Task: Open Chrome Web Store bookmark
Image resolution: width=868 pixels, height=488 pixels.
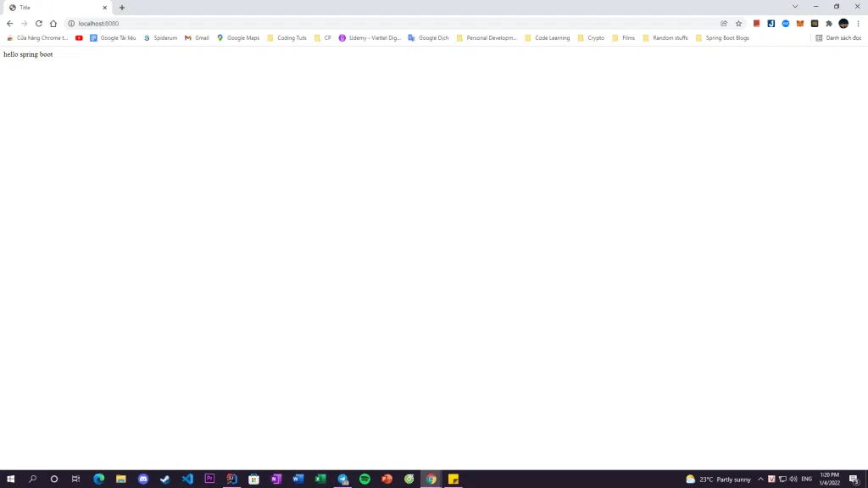Action: pyautogui.click(x=37, y=37)
